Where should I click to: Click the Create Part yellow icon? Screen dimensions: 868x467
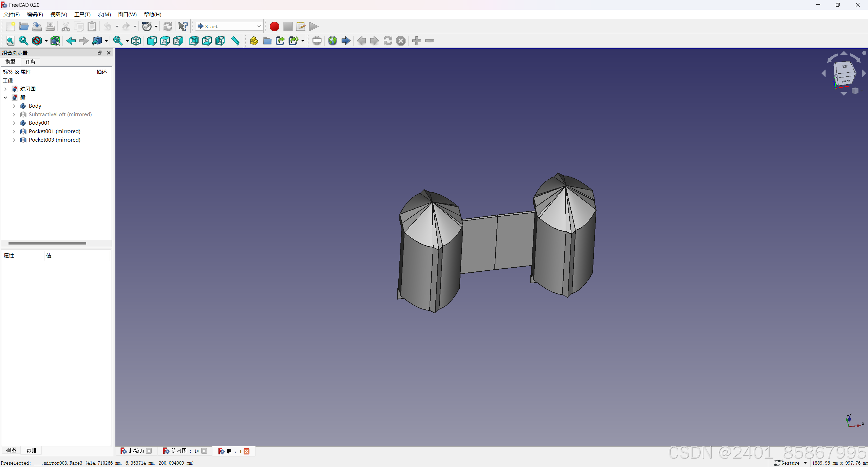click(254, 41)
